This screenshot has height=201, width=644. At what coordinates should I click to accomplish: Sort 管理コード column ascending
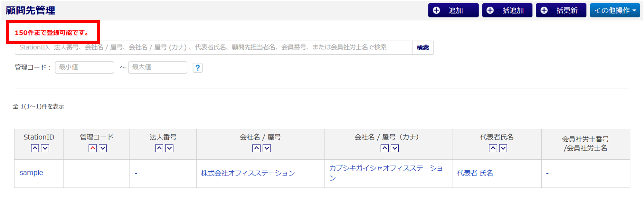93,148
